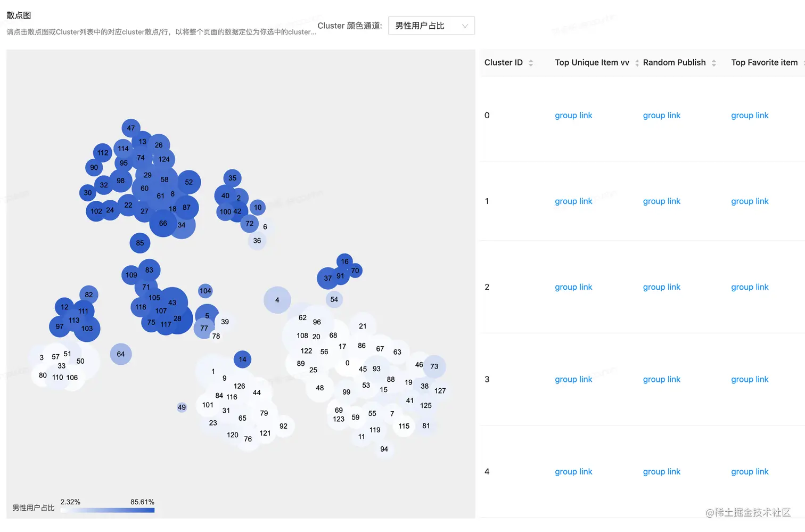Click scatter bubble labeled 77
This screenshot has height=532, width=805.
click(x=204, y=328)
